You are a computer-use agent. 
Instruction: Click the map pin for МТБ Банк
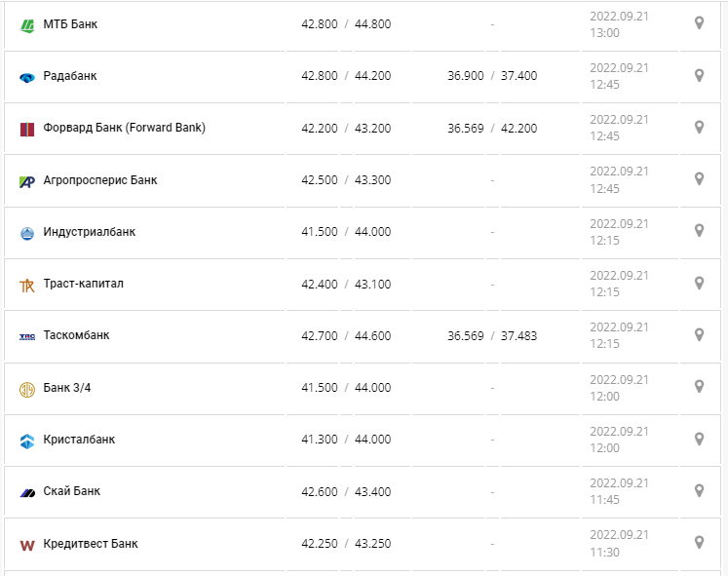(x=699, y=23)
